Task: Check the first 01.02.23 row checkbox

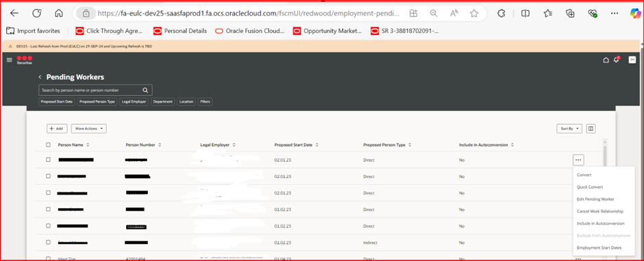Action: tap(49, 210)
